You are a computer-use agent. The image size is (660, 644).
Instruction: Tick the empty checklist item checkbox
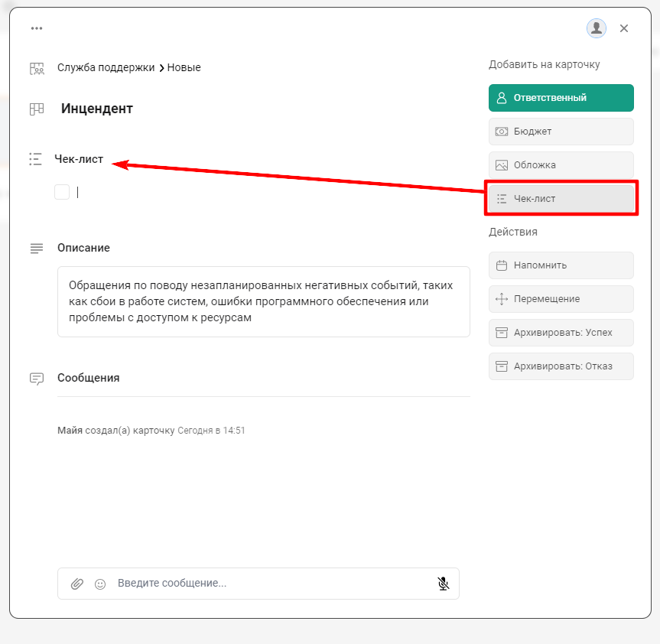pos(62,192)
